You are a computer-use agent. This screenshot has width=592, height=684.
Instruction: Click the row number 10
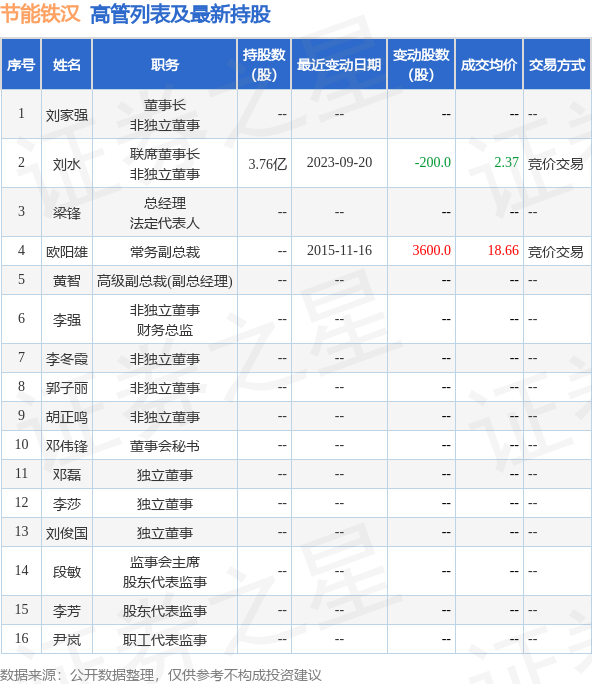tap(21, 444)
